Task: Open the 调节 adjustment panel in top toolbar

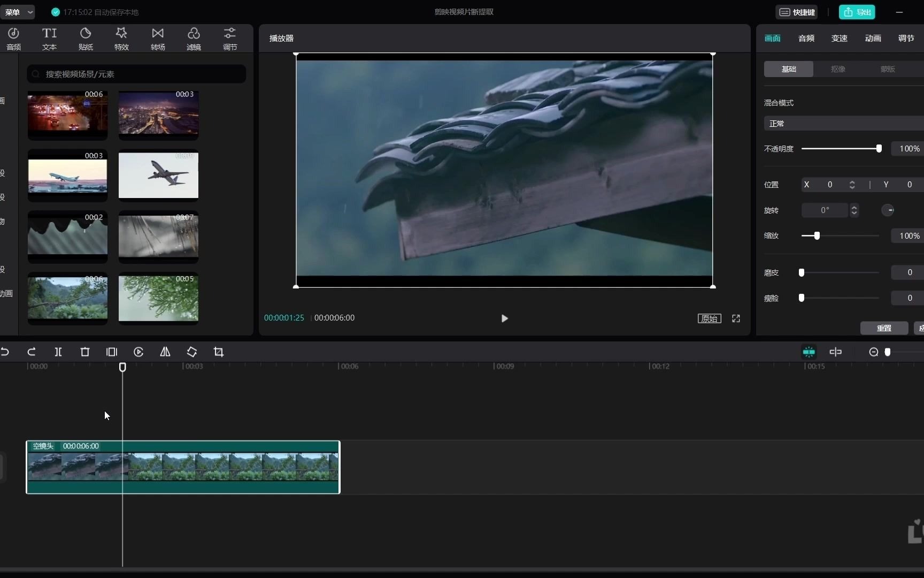Action: pyautogui.click(x=230, y=39)
